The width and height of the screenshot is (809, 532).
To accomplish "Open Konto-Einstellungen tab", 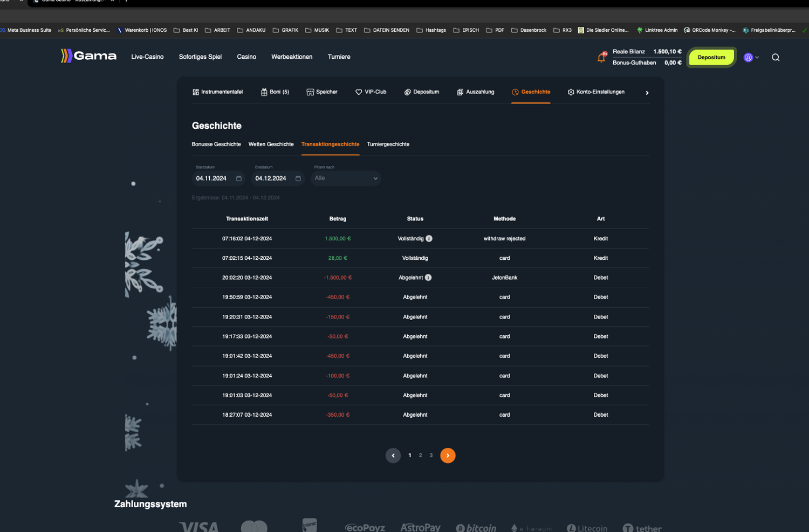I will [596, 92].
